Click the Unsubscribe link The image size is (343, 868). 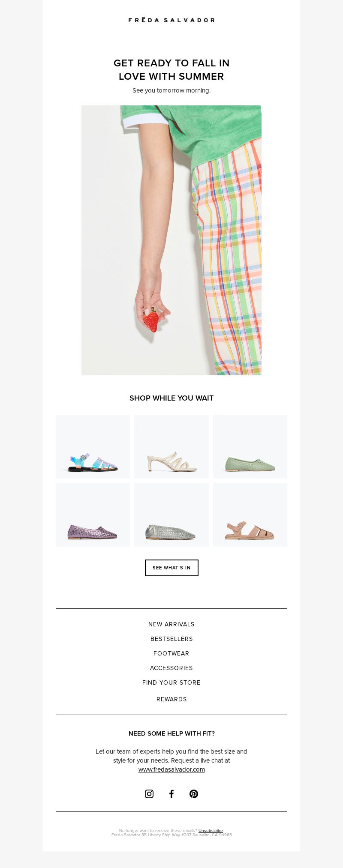211,830
